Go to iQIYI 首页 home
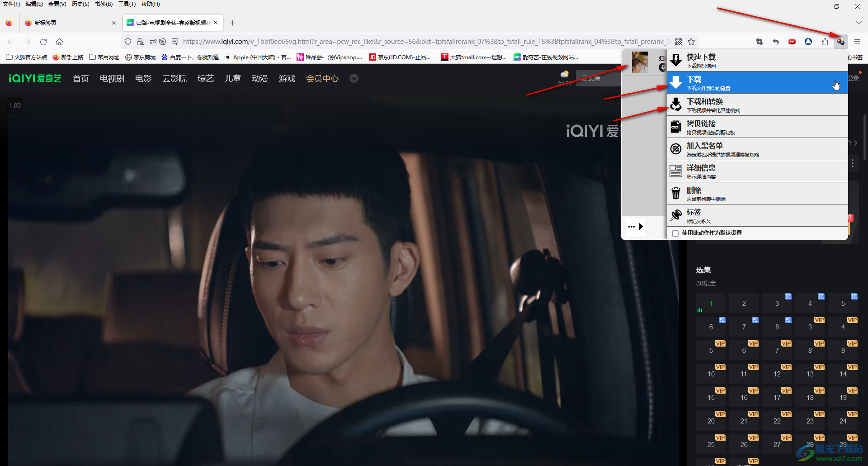 pyautogui.click(x=81, y=78)
